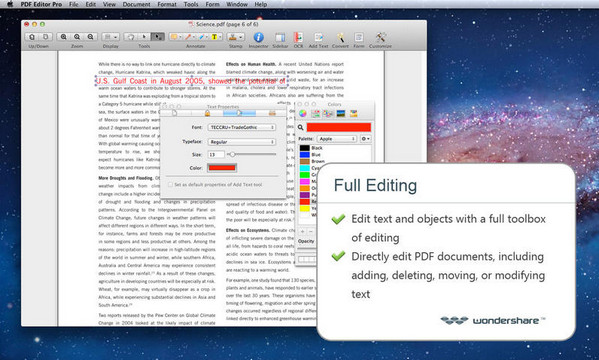Open the Convert wand tool
The width and height of the screenshot is (599, 360).
(x=340, y=37)
